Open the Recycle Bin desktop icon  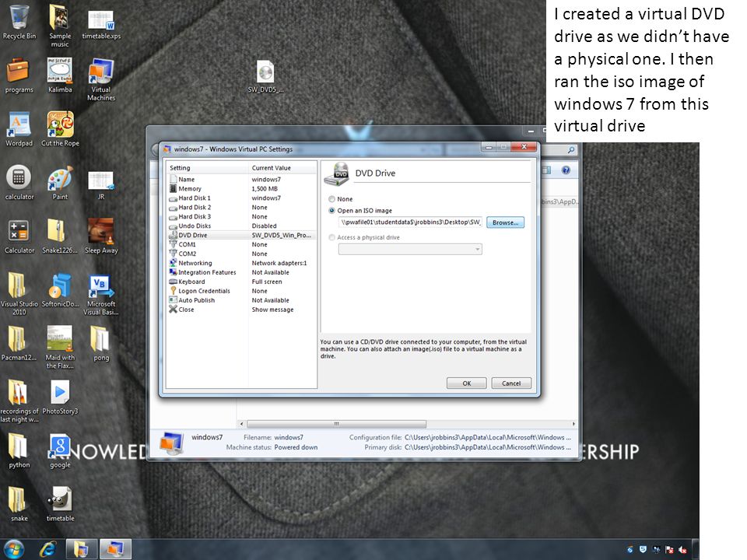[x=19, y=22]
